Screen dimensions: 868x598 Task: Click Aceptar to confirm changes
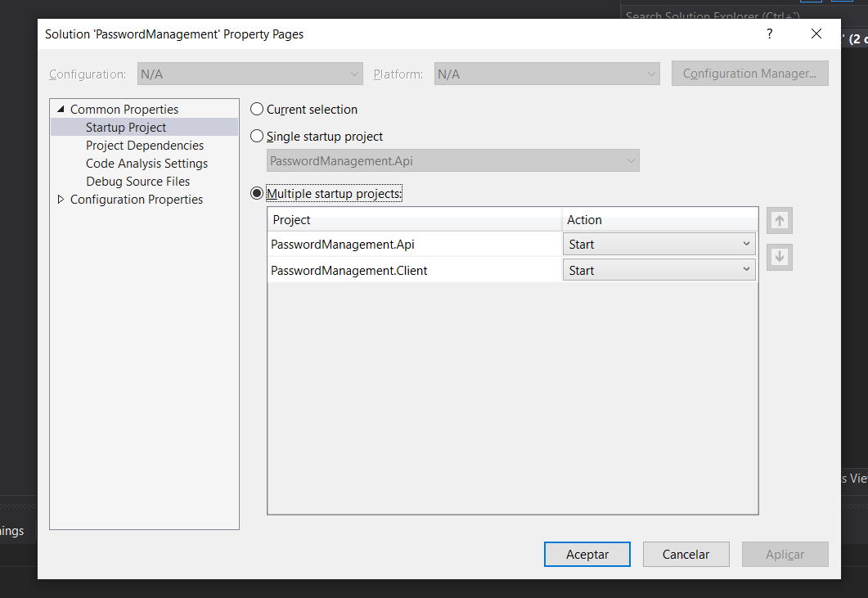[587, 555]
